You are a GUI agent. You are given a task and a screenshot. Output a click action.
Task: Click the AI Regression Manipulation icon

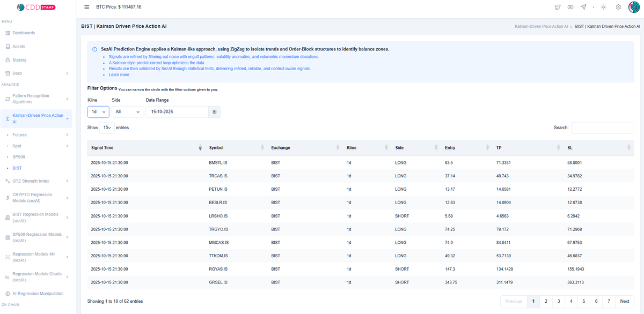[8, 294]
